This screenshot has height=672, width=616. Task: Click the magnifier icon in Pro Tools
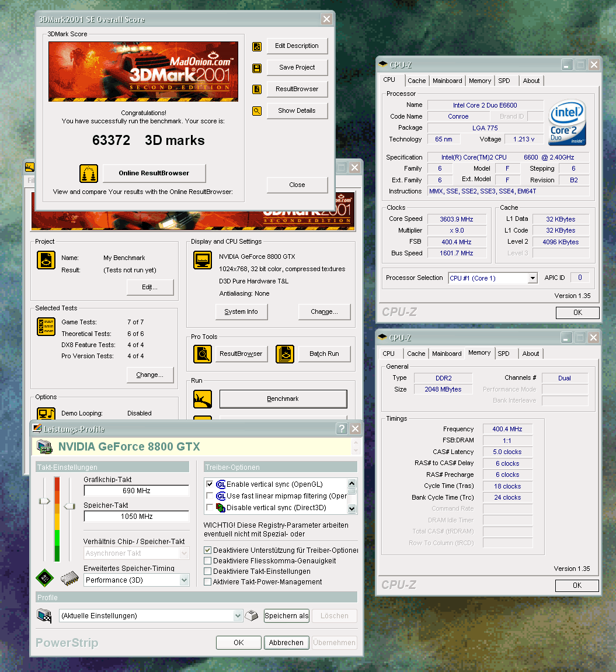[203, 354]
